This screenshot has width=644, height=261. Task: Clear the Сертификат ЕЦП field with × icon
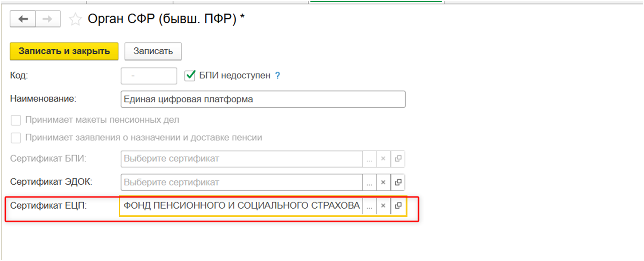click(383, 206)
